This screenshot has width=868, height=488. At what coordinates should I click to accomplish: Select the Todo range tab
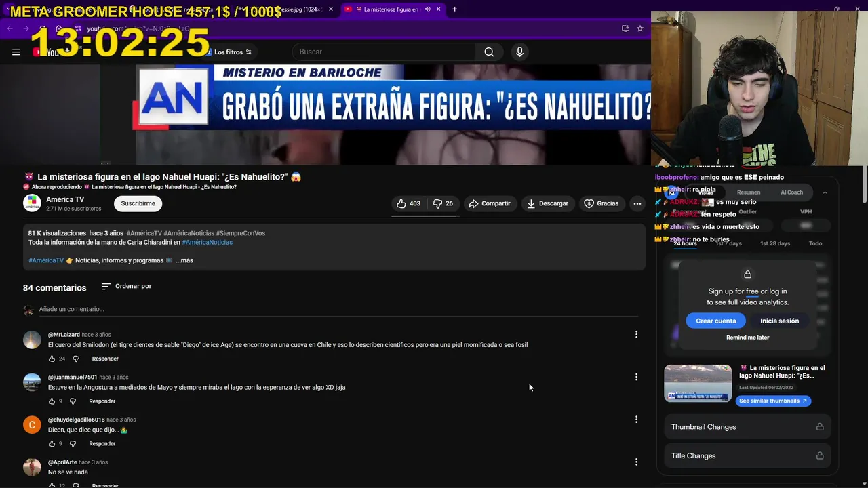pyautogui.click(x=816, y=243)
